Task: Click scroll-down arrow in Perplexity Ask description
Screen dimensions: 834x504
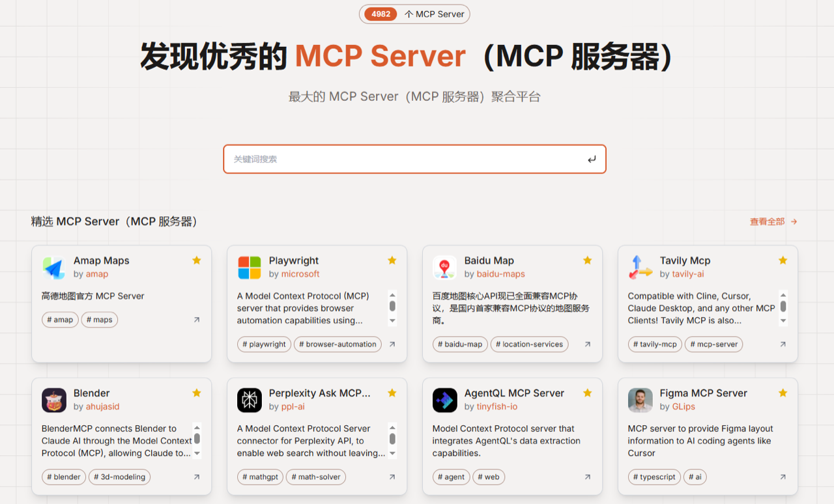Action: click(x=392, y=454)
